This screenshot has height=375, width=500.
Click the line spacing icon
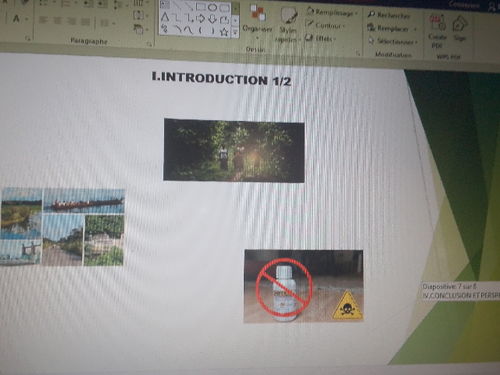(118, 5)
